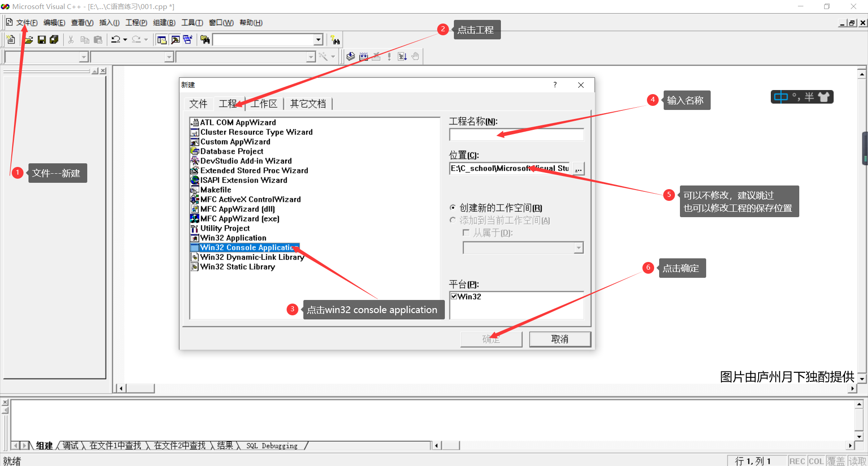
Task: Open the 编辑(E) menu
Action: 54,23
